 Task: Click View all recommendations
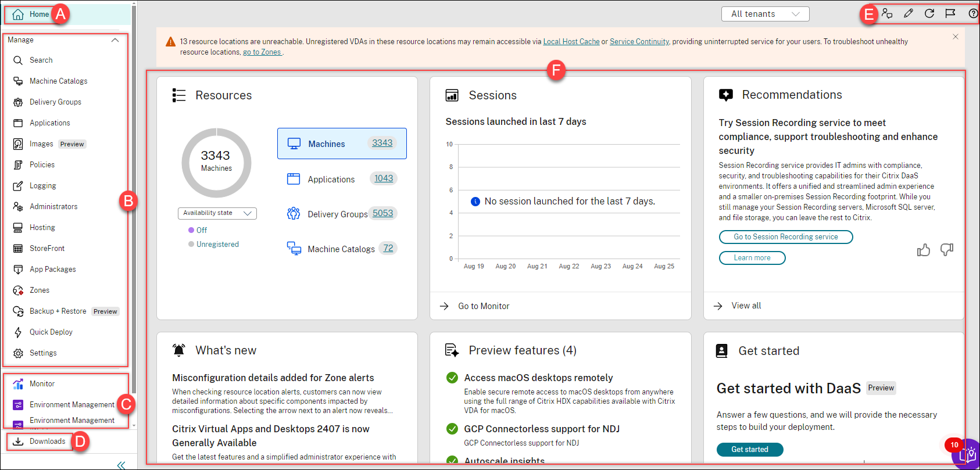click(x=746, y=306)
